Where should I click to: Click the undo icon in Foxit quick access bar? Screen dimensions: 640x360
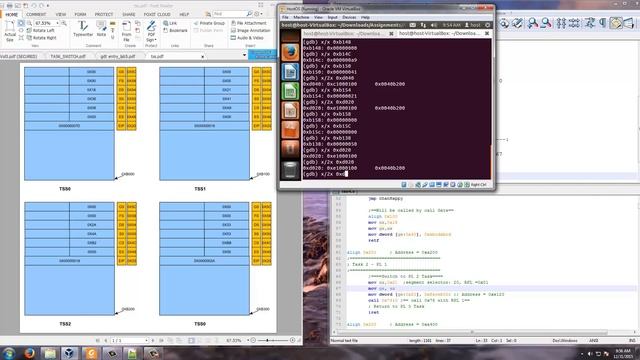34,6
